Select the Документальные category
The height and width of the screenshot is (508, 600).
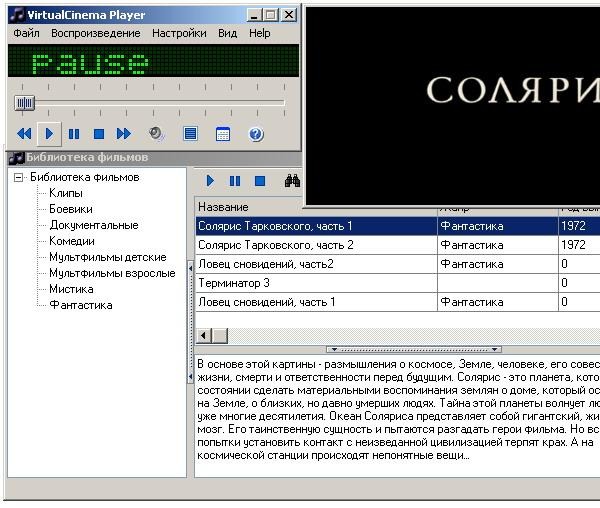94,225
